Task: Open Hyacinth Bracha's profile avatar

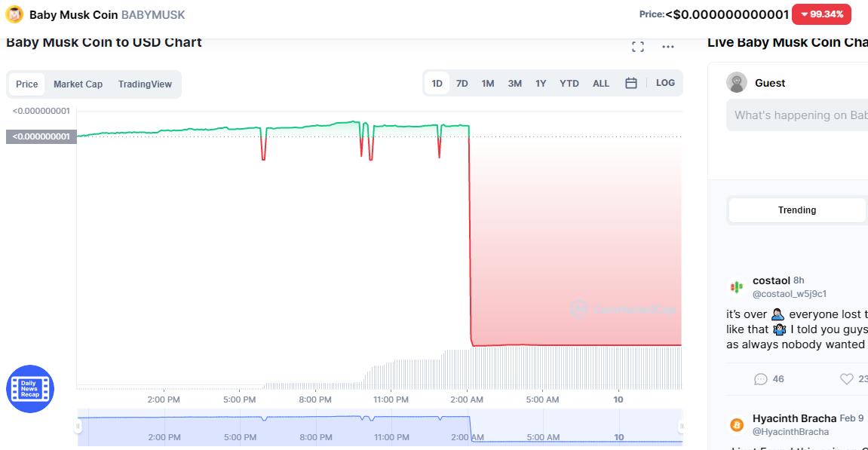Action: (737, 424)
